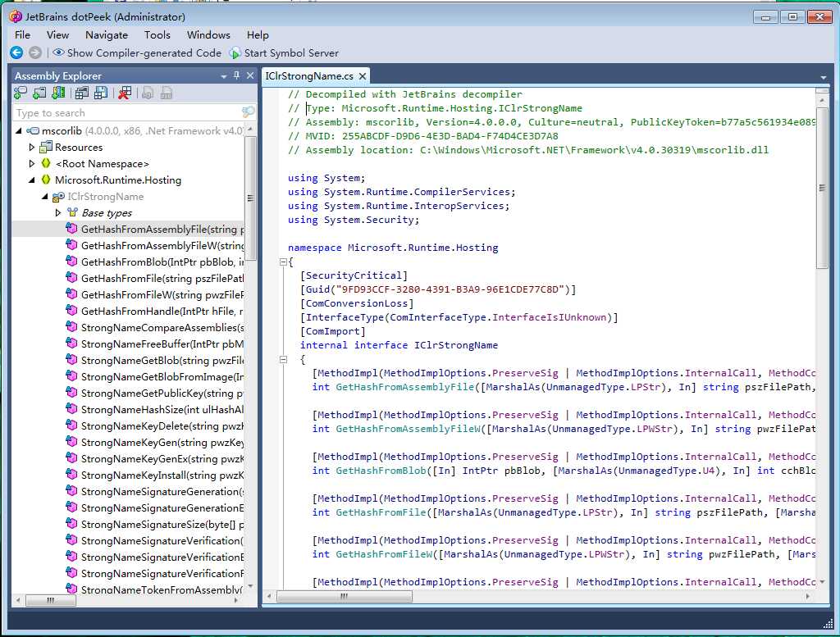The width and height of the screenshot is (840, 637).
Task: Select StrongNameGetPublicKey in tree
Action: pyautogui.click(x=162, y=393)
